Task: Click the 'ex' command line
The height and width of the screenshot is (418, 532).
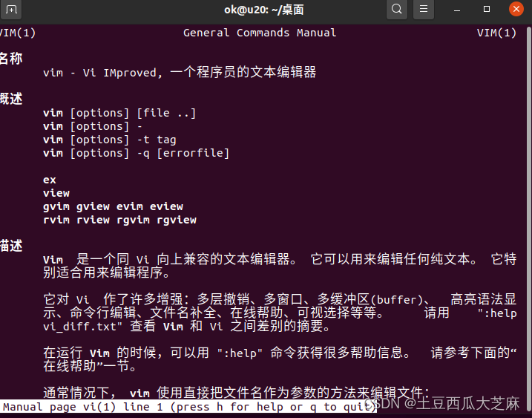Action: tap(50, 180)
